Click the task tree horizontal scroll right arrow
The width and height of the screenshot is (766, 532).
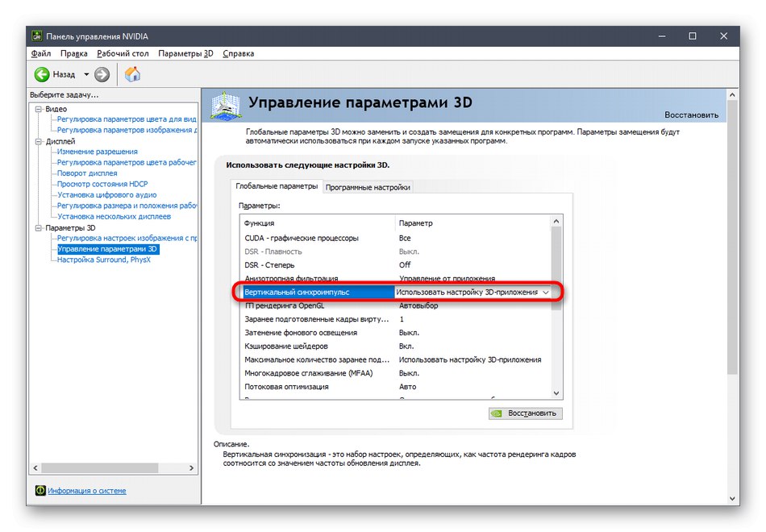(x=192, y=468)
